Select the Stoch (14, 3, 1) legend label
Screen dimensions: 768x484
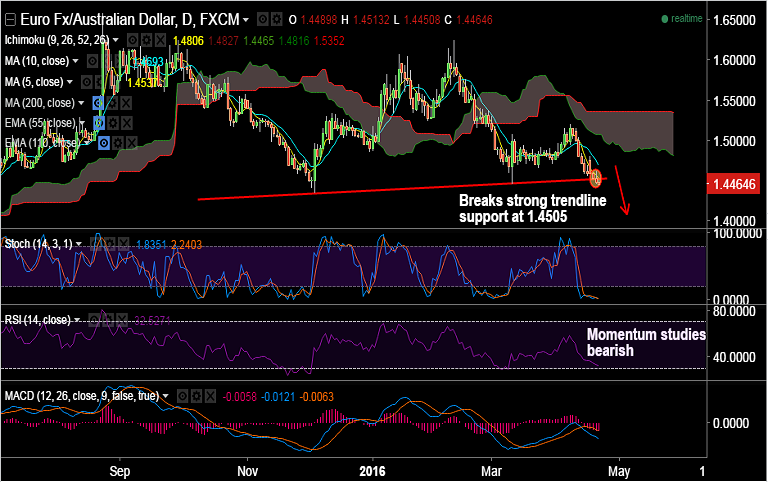(x=38, y=244)
